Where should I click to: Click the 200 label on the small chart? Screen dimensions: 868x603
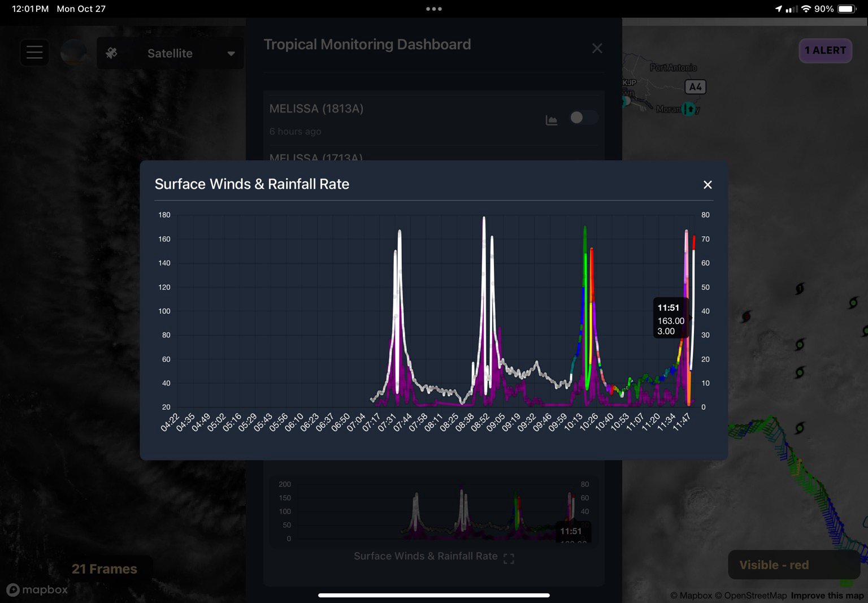coord(285,484)
